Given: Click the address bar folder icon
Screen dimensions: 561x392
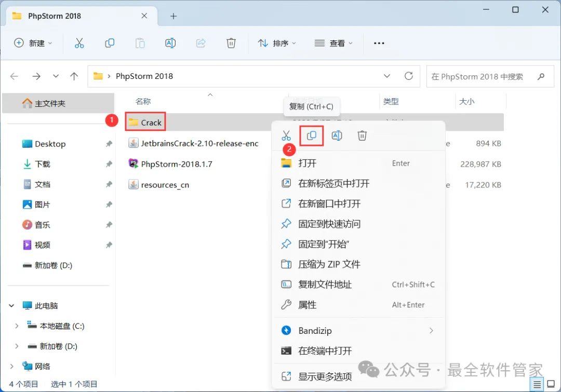Looking at the screenshot, I should click(x=98, y=76).
